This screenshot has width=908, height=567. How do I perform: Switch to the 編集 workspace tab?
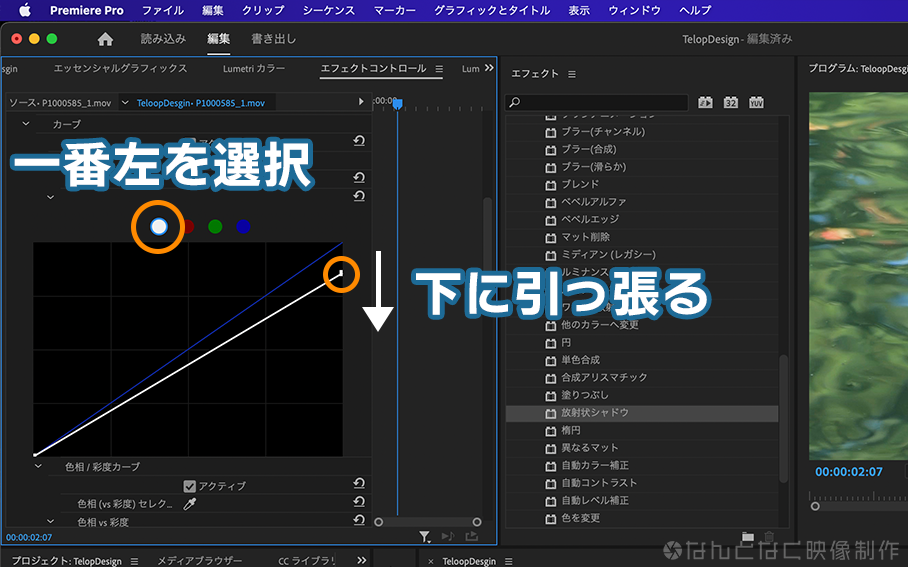click(x=219, y=39)
